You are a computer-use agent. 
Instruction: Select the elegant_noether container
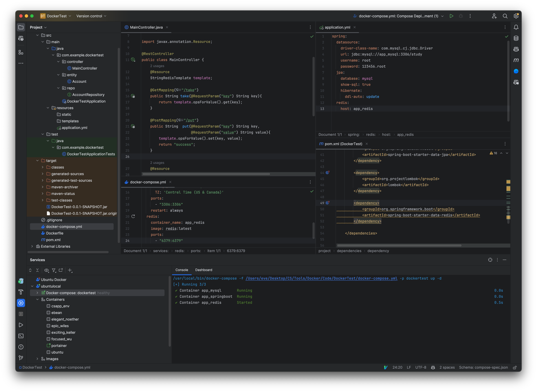[65, 319]
